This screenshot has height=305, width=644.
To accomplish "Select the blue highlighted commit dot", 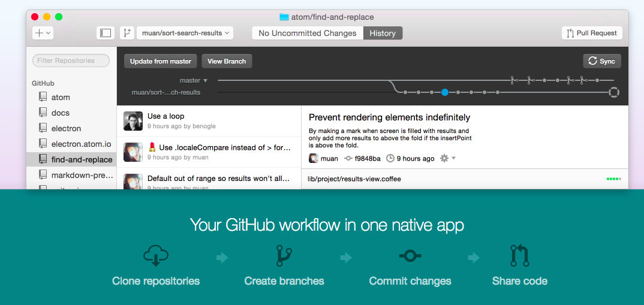I will coord(445,92).
